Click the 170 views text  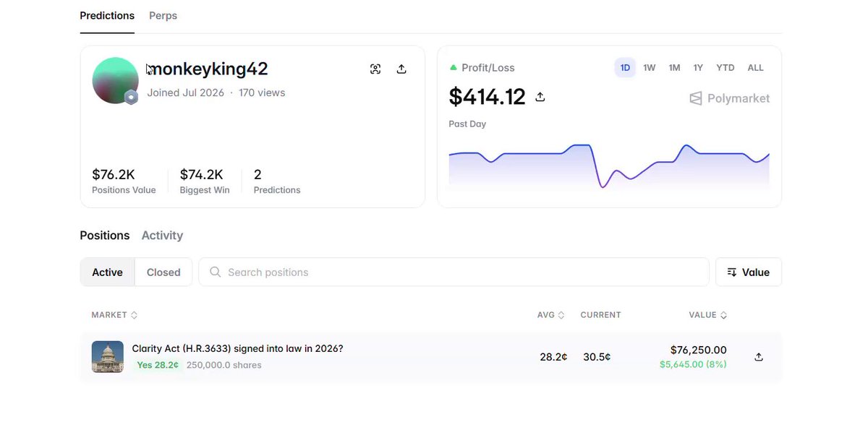[x=262, y=92]
